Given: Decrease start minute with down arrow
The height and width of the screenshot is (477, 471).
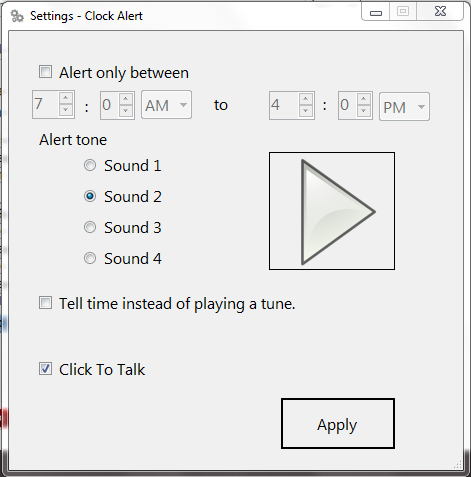Looking at the screenshot, I should (126, 111).
